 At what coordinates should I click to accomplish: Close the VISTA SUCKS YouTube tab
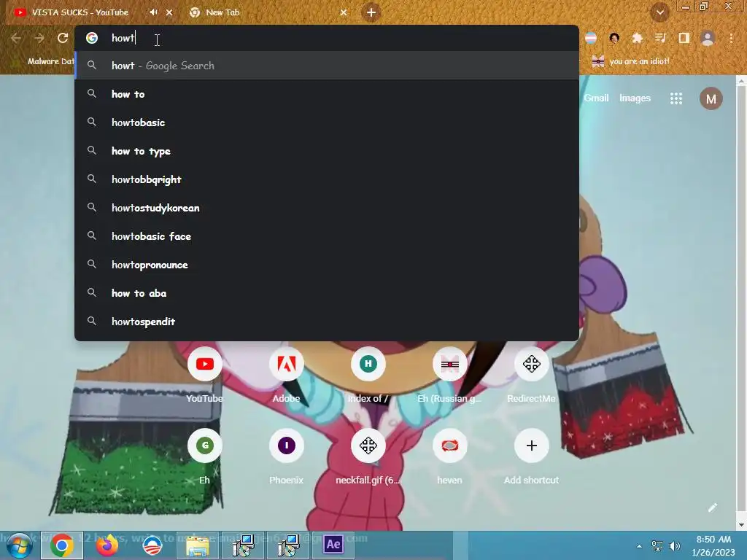coord(169,12)
